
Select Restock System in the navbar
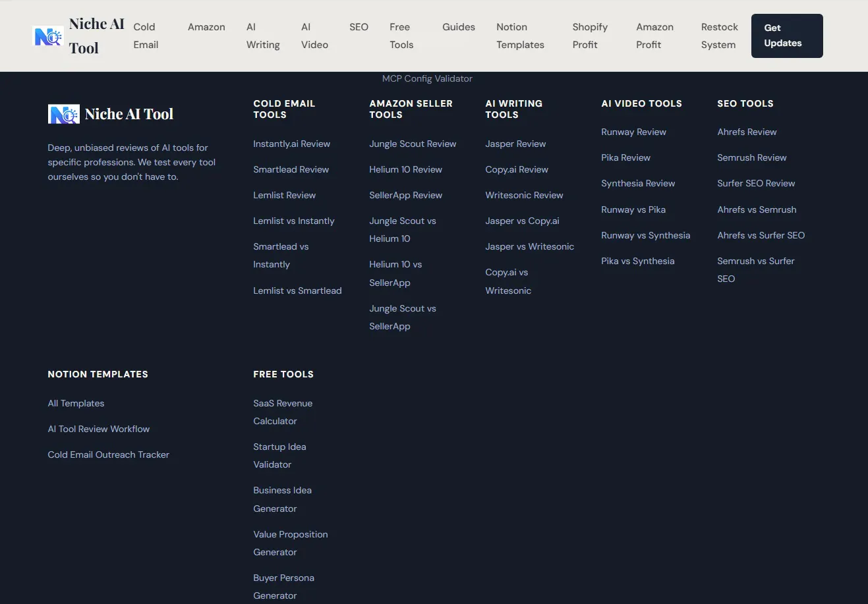click(720, 36)
